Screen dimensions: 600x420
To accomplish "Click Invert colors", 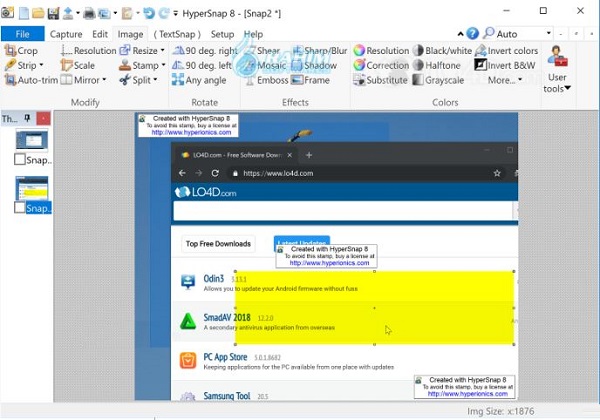I will [x=506, y=50].
